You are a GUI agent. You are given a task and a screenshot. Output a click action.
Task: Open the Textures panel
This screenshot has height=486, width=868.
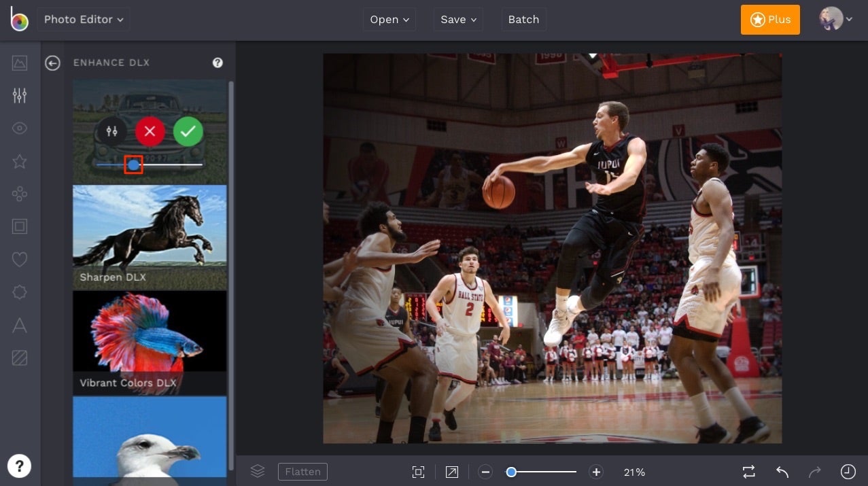[x=19, y=357]
